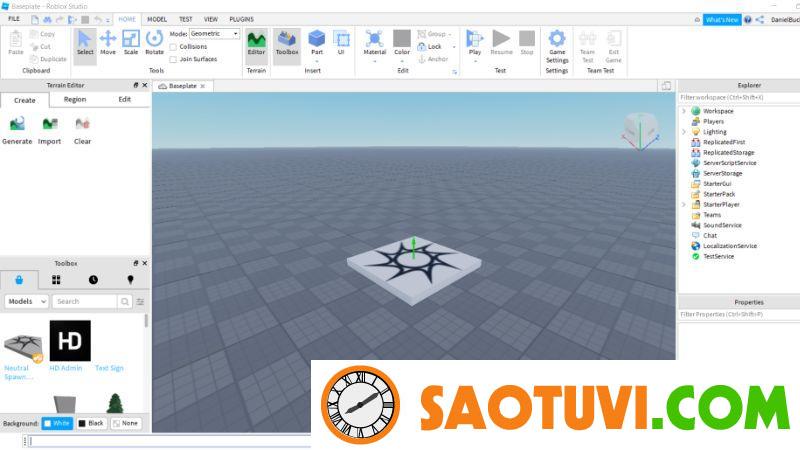Screen dimensions: 800x450
Task: Click the Paste clipboard button
Action: (16, 43)
